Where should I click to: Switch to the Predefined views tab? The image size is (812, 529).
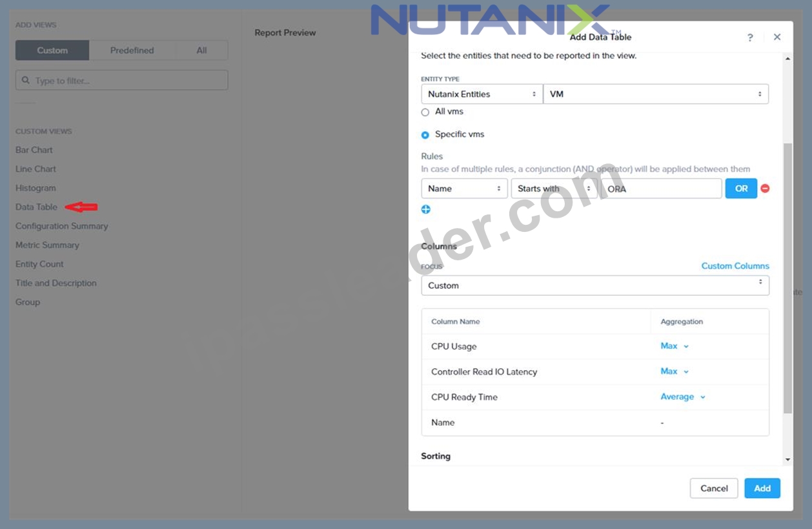click(x=132, y=50)
